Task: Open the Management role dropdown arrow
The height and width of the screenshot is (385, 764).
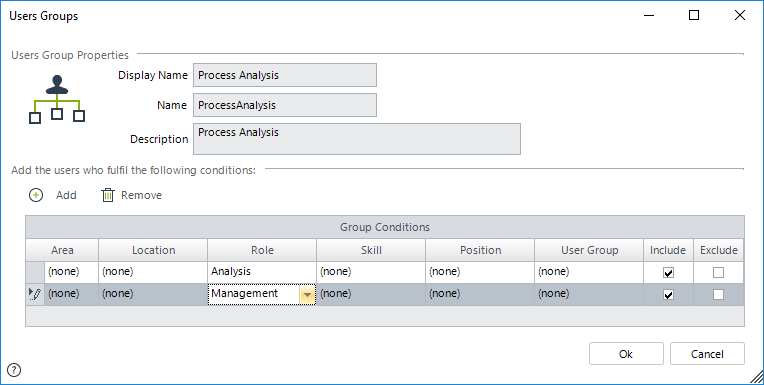Action: [307, 294]
